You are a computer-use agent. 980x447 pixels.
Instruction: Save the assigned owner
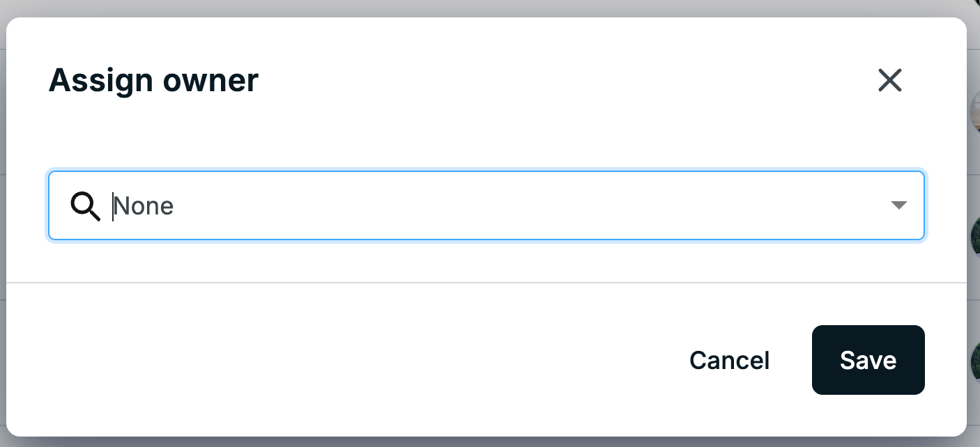[x=868, y=360]
